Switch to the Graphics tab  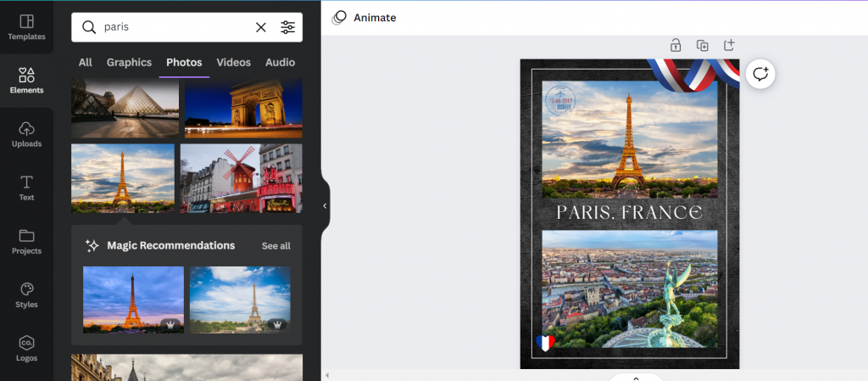pyautogui.click(x=129, y=62)
